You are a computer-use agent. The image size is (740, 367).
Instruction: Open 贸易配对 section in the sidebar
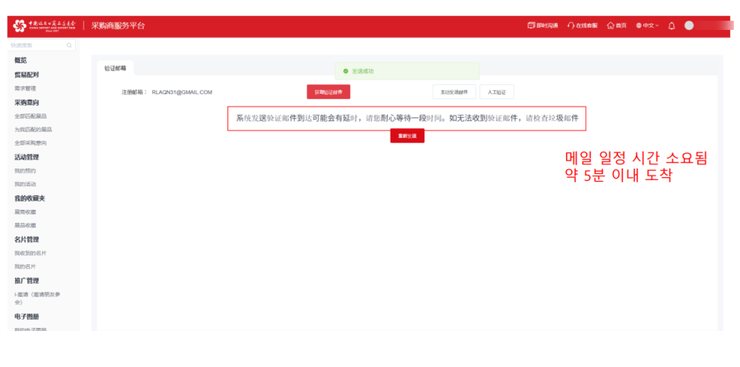27,75
